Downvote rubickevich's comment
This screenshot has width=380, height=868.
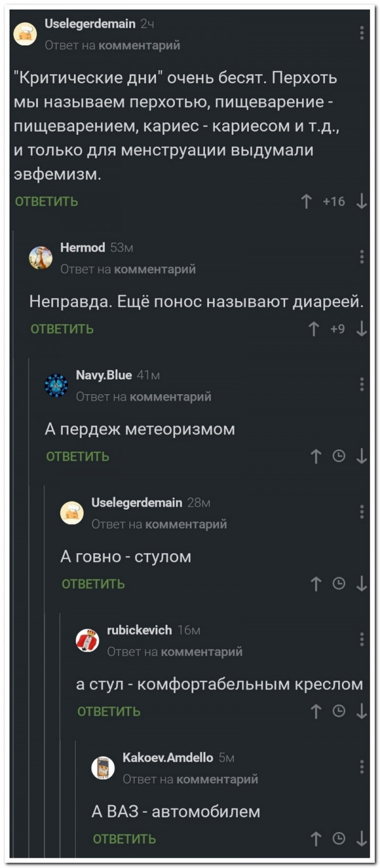(361, 712)
